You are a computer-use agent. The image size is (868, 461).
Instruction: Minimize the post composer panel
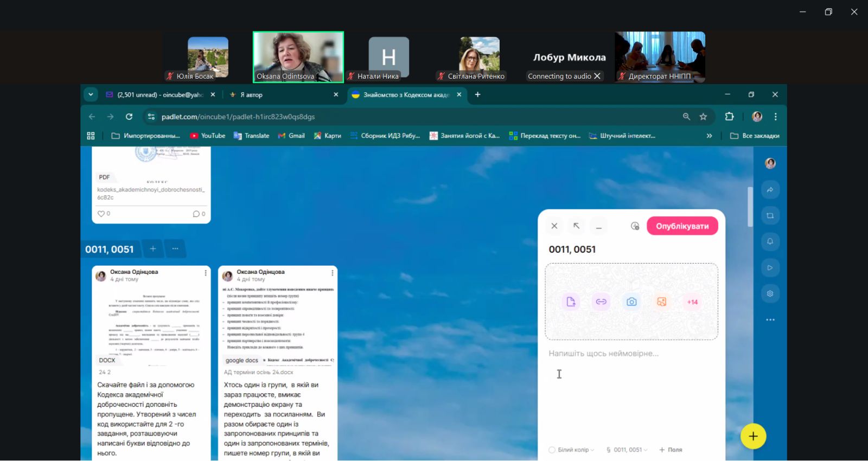click(x=599, y=227)
